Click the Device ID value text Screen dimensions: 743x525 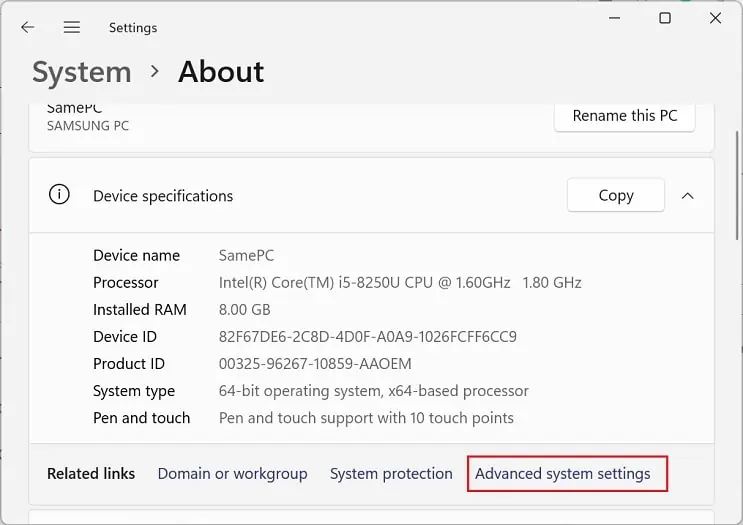tap(367, 337)
